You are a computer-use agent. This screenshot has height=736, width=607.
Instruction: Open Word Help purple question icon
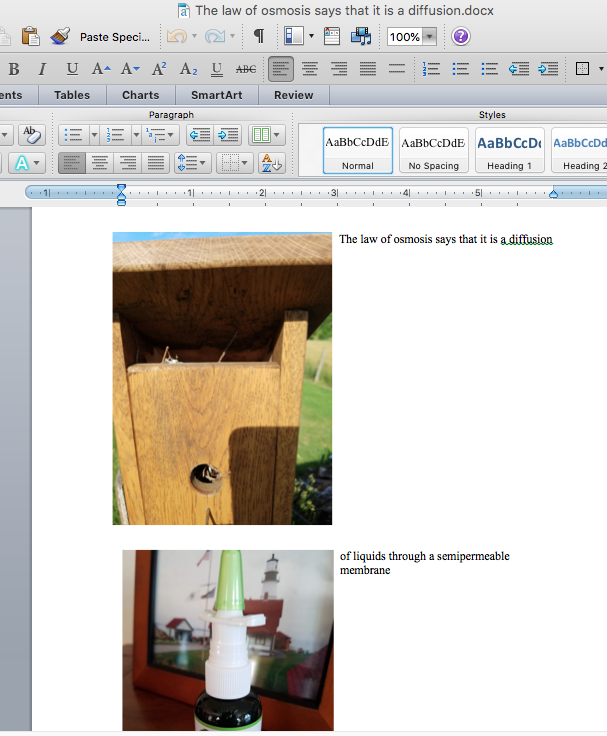[x=461, y=36]
